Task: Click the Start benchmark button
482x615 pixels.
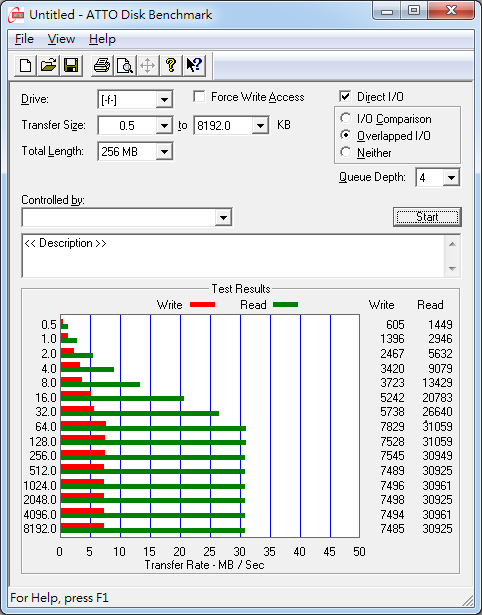Action: pyautogui.click(x=427, y=217)
